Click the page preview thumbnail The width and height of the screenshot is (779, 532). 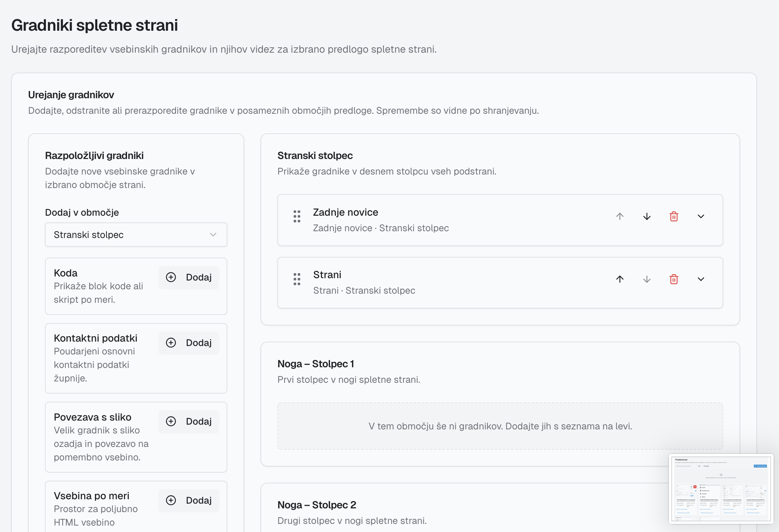[x=721, y=488]
